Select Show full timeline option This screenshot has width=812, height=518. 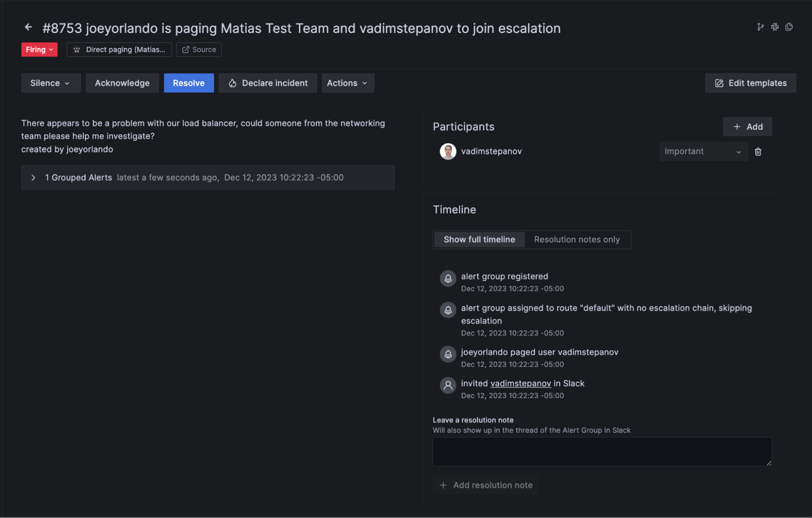coord(479,240)
